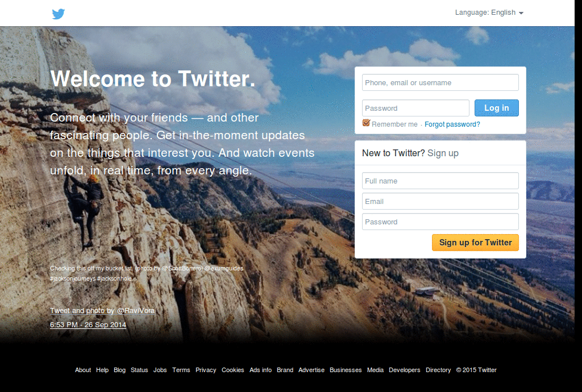Viewport: 582px width, 392px height.
Task: Go to the About footer link
Action: pyautogui.click(x=83, y=370)
